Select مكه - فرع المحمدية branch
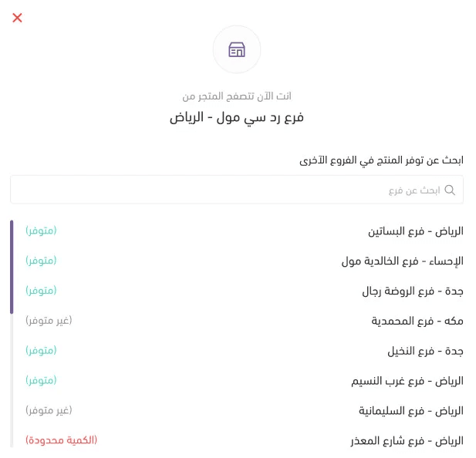This screenshot has width=476, height=458. (x=417, y=321)
